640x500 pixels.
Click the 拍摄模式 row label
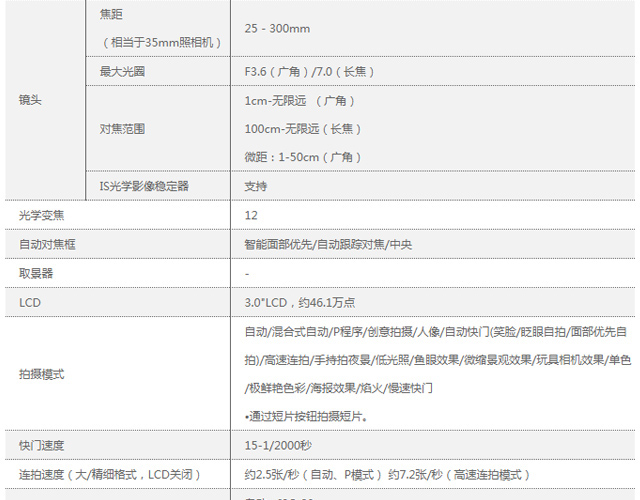click(41, 374)
